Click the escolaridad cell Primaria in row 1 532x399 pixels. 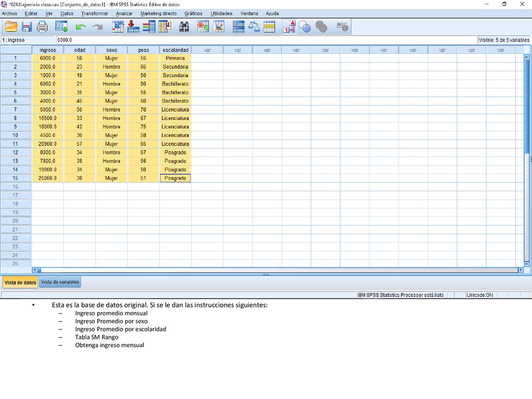coord(176,58)
